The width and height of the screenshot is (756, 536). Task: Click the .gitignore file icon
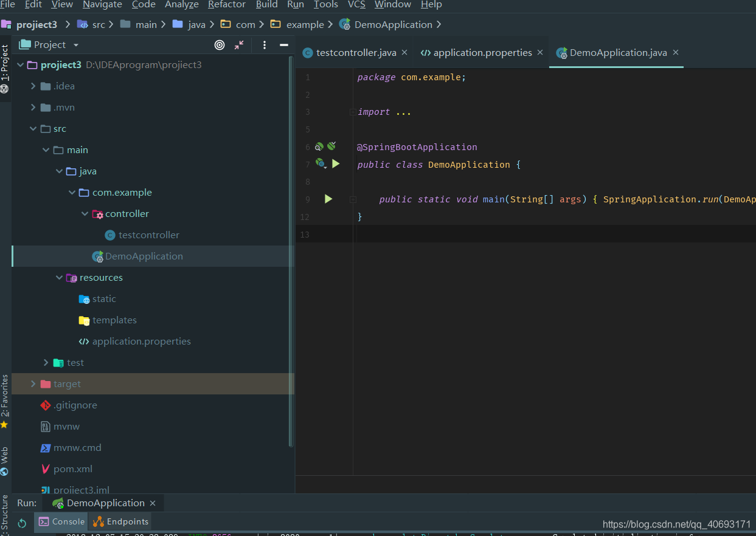coord(45,405)
